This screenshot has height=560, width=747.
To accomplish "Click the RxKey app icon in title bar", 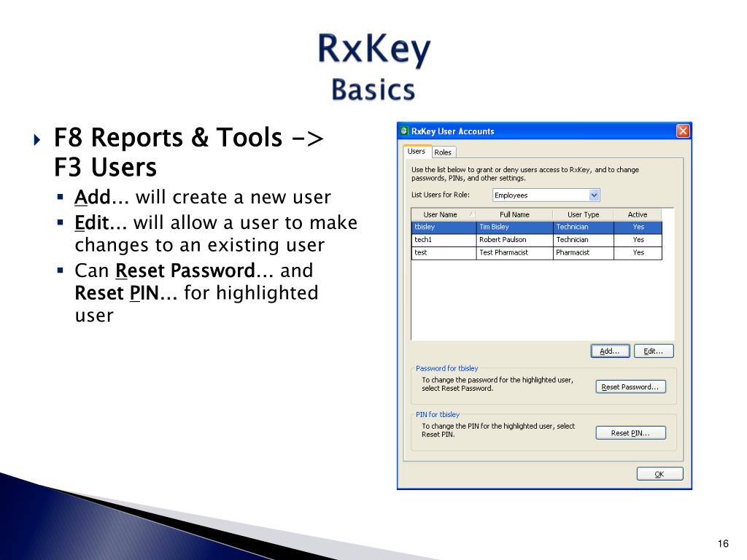I will (x=404, y=131).
